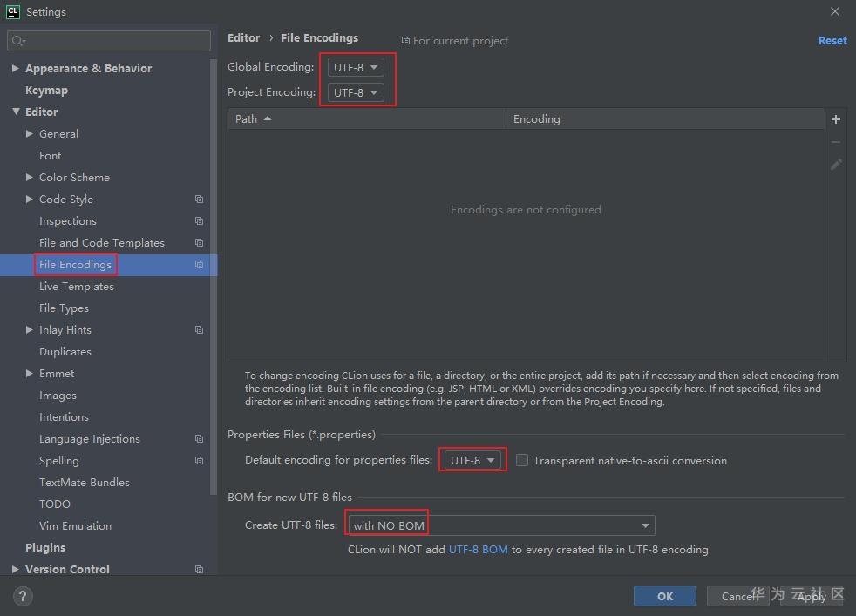Image resolution: width=856 pixels, height=616 pixels.
Task: Open the Project Encoding dropdown
Action: tap(356, 92)
